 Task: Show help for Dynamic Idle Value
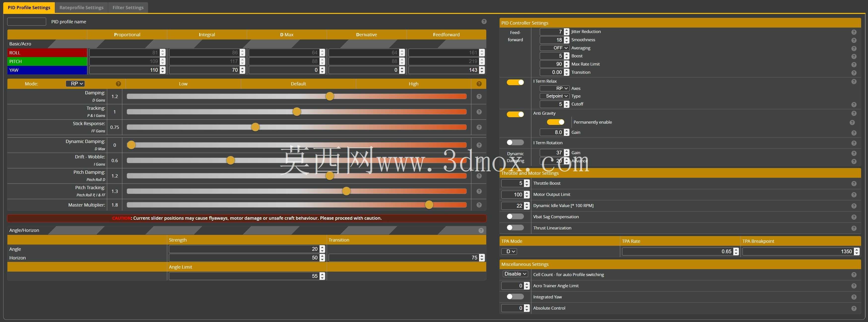(x=854, y=206)
